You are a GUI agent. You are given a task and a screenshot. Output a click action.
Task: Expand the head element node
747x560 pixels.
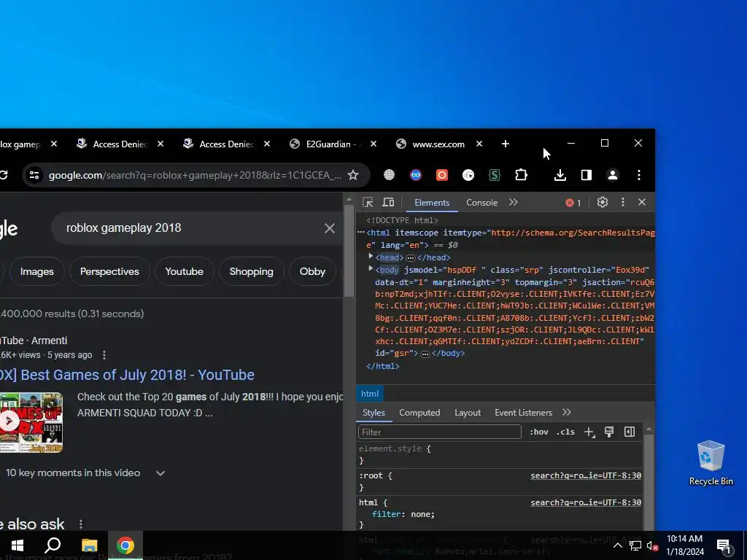point(371,257)
